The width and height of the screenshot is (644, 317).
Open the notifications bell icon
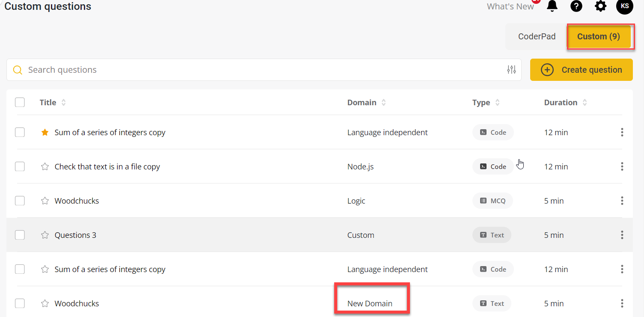pyautogui.click(x=552, y=6)
